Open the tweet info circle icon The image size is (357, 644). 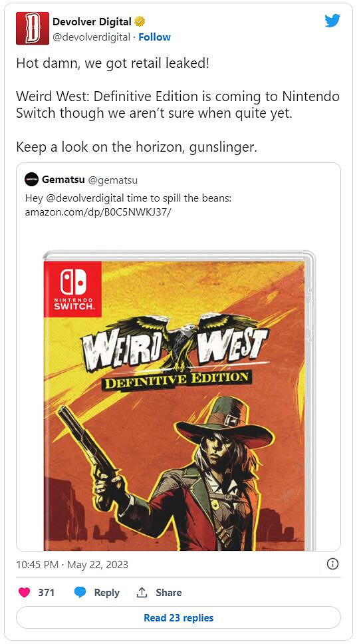point(332,564)
